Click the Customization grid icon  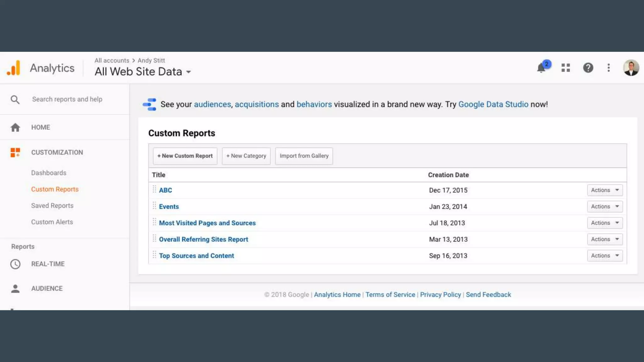tap(15, 152)
